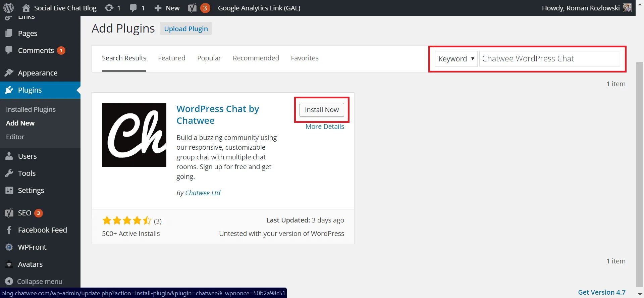Click the plugin search input field
The width and height of the screenshot is (644, 298).
549,59
